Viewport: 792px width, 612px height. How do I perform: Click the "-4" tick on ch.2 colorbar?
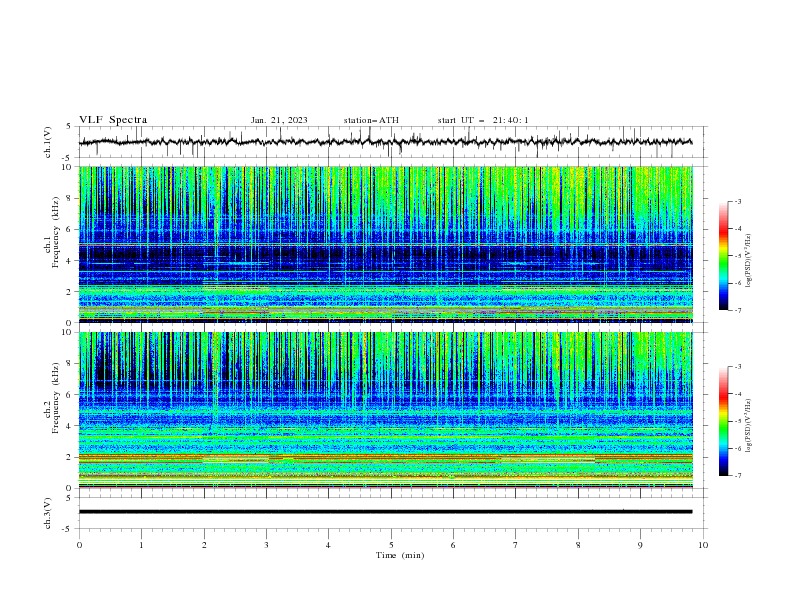[x=737, y=394]
